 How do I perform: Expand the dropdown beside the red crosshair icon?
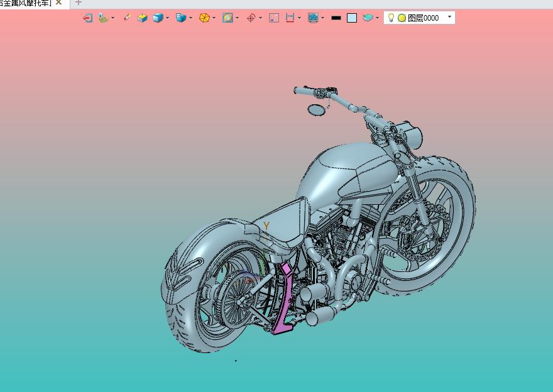(260, 18)
